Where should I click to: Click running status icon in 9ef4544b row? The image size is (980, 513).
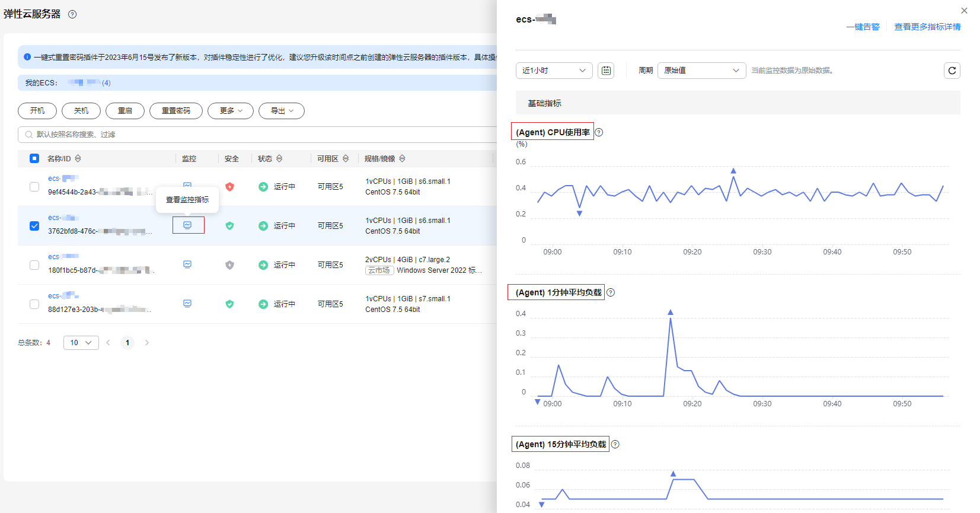(263, 187)
